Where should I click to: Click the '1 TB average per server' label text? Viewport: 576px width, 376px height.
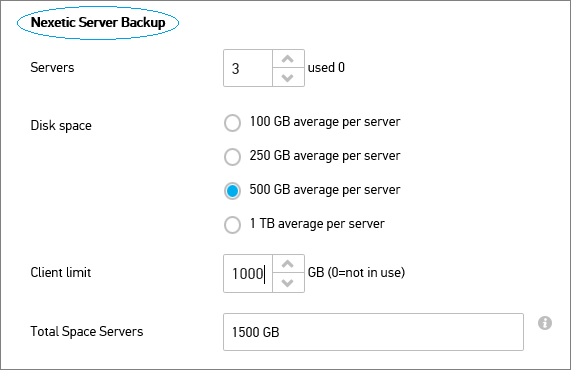317,224
